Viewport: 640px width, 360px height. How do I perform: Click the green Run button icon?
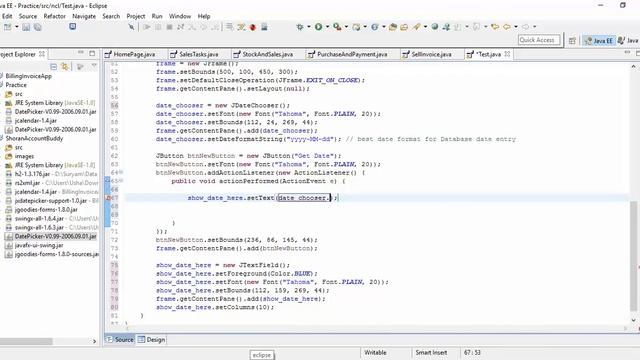(x=318, y=27)
